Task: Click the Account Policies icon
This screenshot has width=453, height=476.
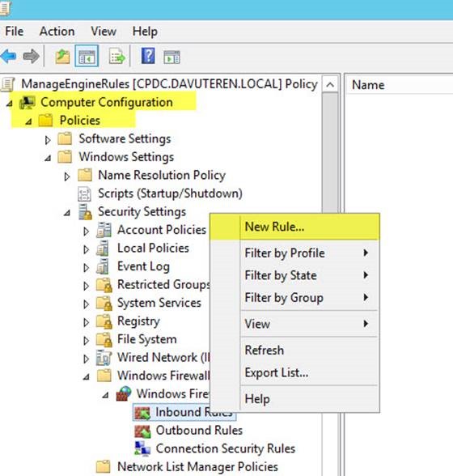Action: click(x=104, y=230)
